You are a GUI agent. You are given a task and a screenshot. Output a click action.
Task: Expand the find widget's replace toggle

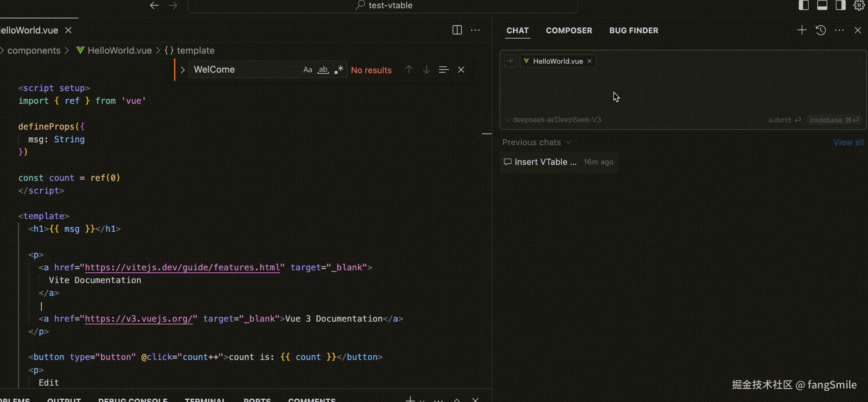pos(182,70)
